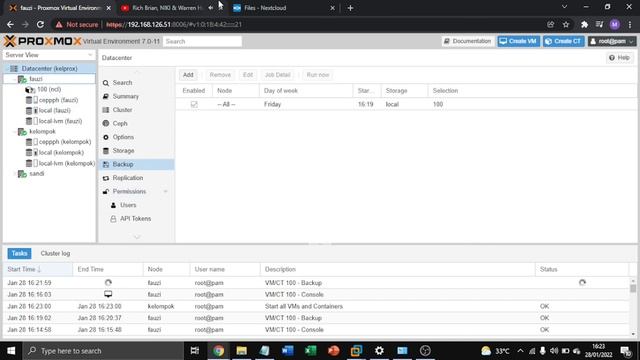Viewport: 640px width, 360px height.
Task: Open Job Detail for the backup
Action: (x=278, y=75)
